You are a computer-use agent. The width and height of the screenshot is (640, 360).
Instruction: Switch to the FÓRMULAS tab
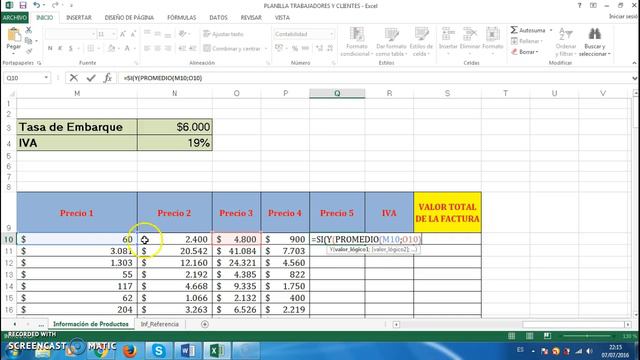click(x=182, y=18)
